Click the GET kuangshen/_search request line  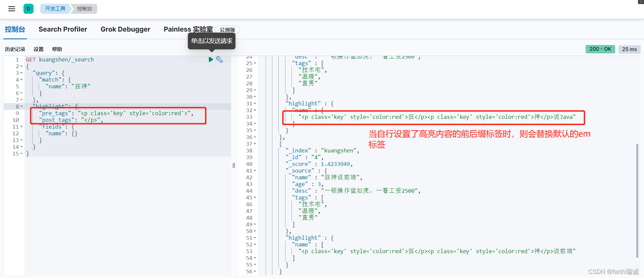point(60,59)
